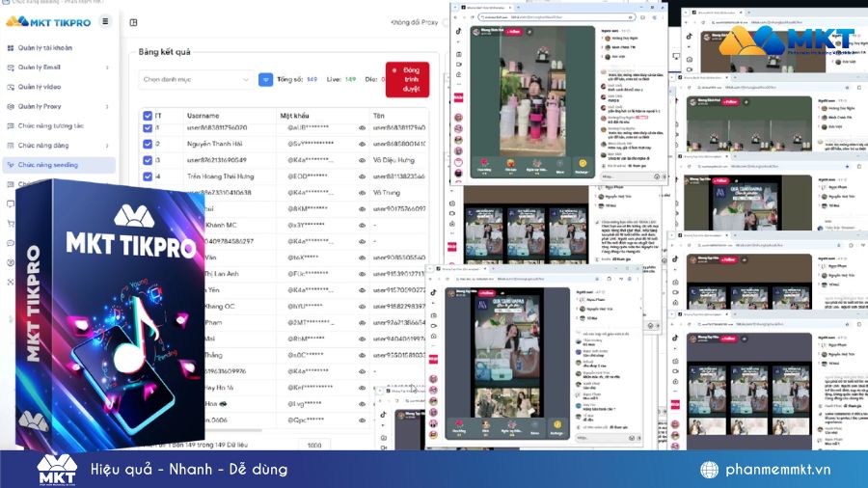Click the page size field showing 1000
The height and width of the screenshot is (488, 868).
coord(314,445)
